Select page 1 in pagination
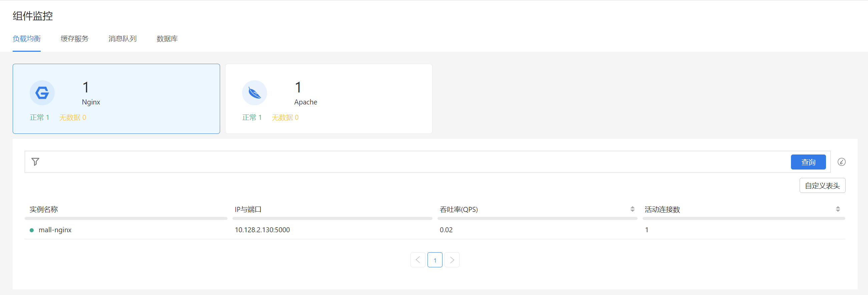 point(435,260)
